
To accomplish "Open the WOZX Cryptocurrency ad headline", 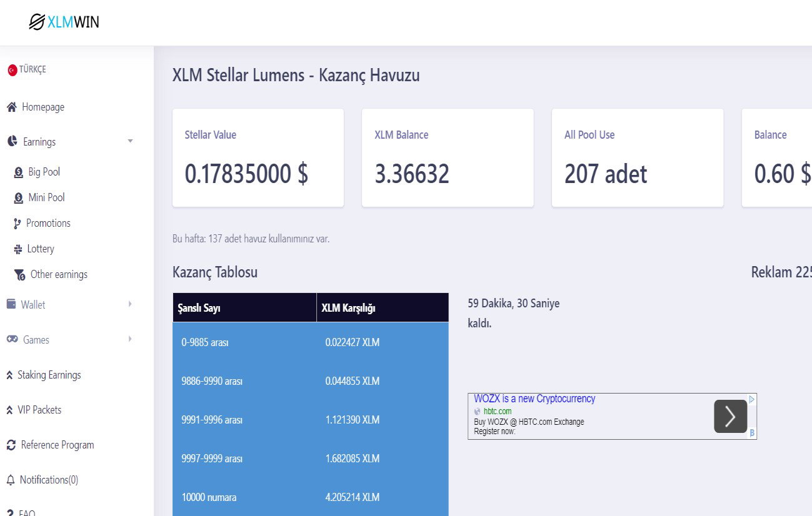I will (x=534, y=399).
